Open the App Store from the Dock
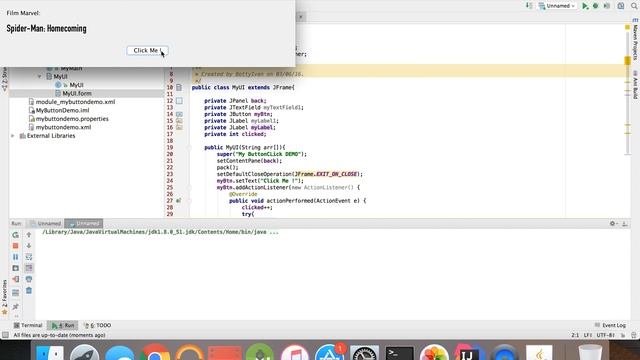Screen dimensions: 640x360 (329, 353)
